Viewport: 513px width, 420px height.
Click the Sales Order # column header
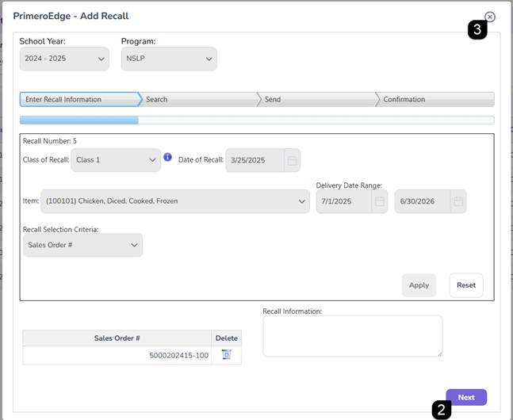coord(117,338)
